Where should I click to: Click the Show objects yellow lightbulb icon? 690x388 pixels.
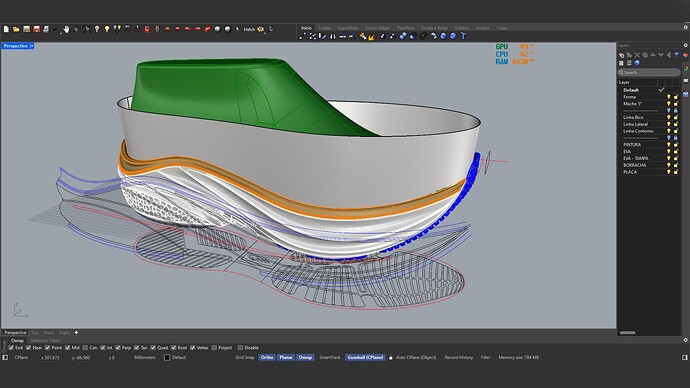[107, 29]
